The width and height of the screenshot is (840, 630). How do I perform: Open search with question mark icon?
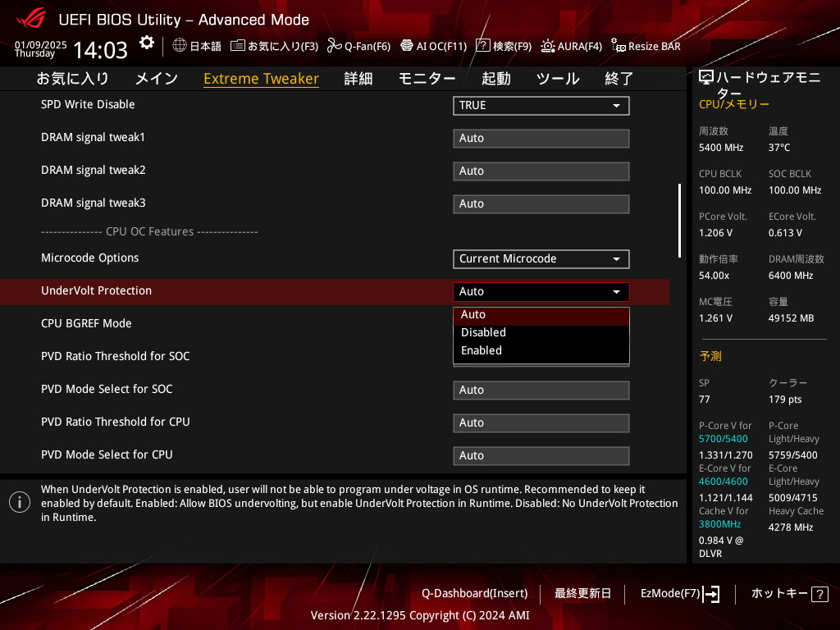click(x=483, y=46)
